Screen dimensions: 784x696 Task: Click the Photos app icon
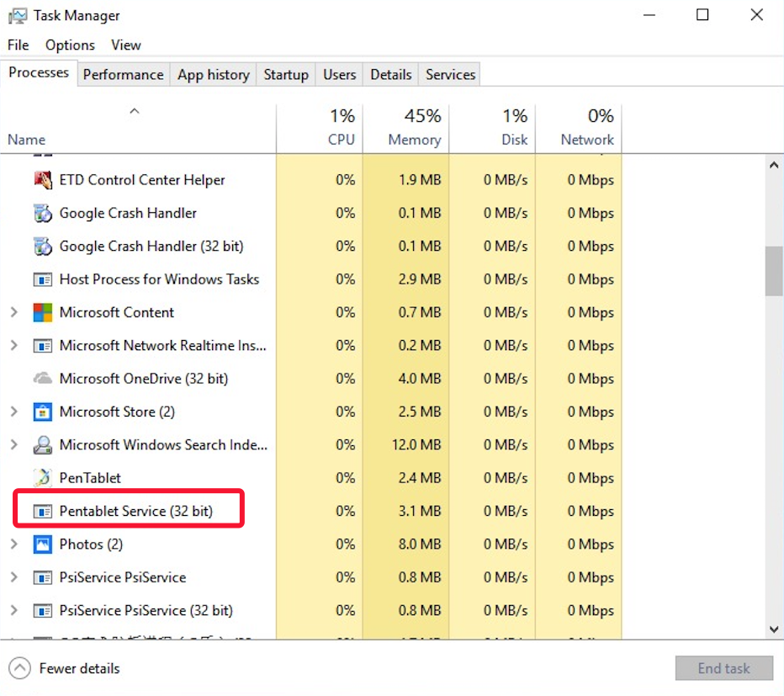42,545
